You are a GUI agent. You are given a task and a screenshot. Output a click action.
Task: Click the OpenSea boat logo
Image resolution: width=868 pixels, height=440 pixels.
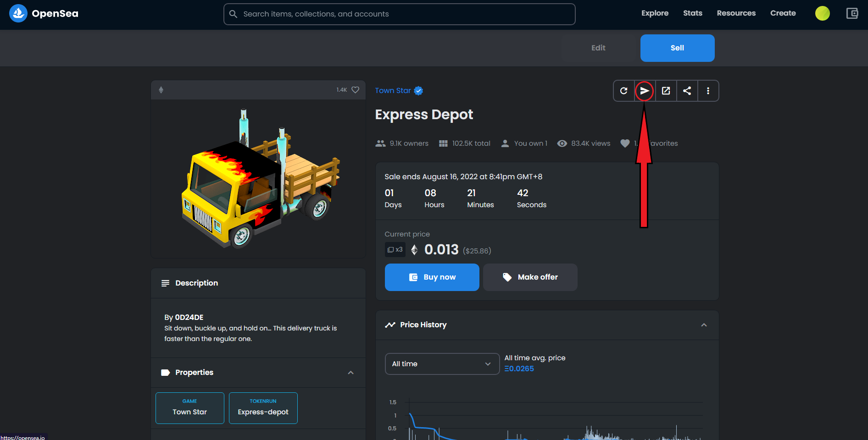[18, 13]
